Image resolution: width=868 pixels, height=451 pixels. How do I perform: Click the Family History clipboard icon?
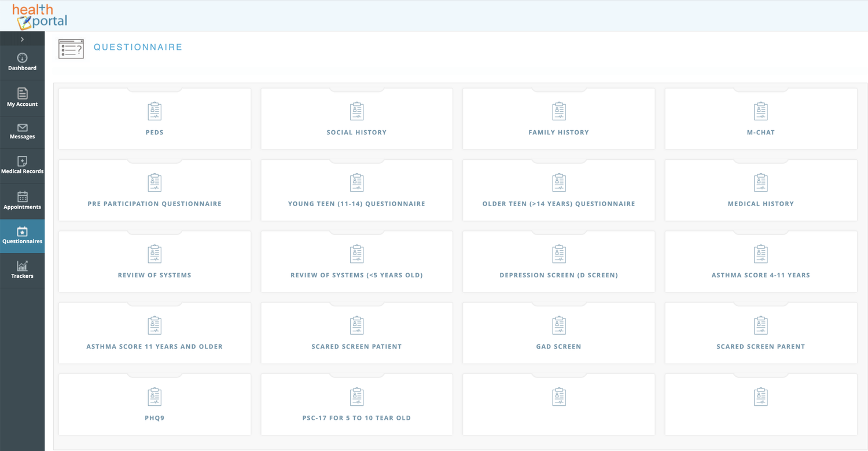(x=558, y=111)
